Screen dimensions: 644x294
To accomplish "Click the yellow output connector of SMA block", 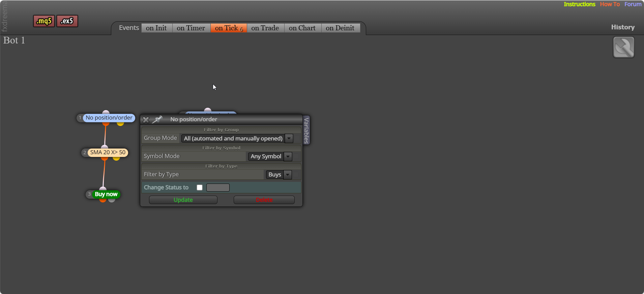I will 116,158.
